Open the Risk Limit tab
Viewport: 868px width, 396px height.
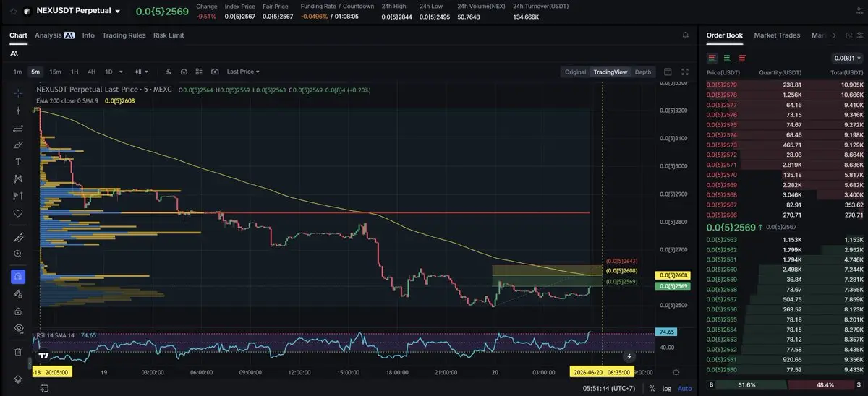click(169, 35)
